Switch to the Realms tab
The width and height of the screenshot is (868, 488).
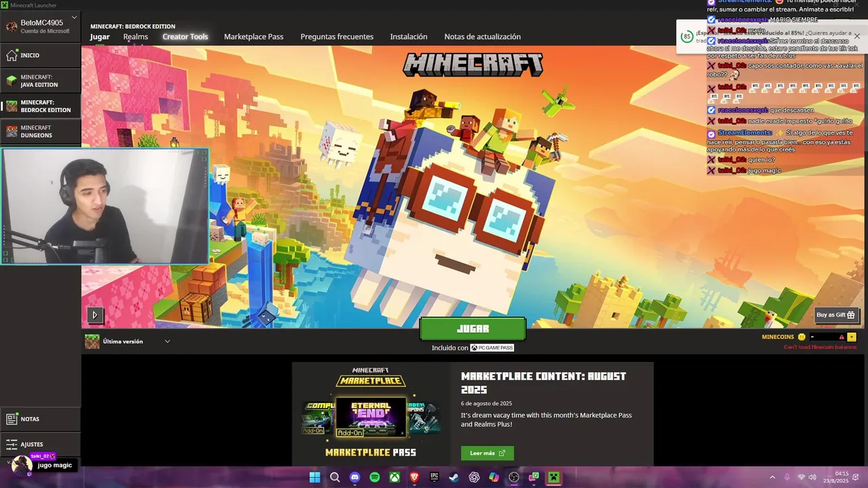136,37
